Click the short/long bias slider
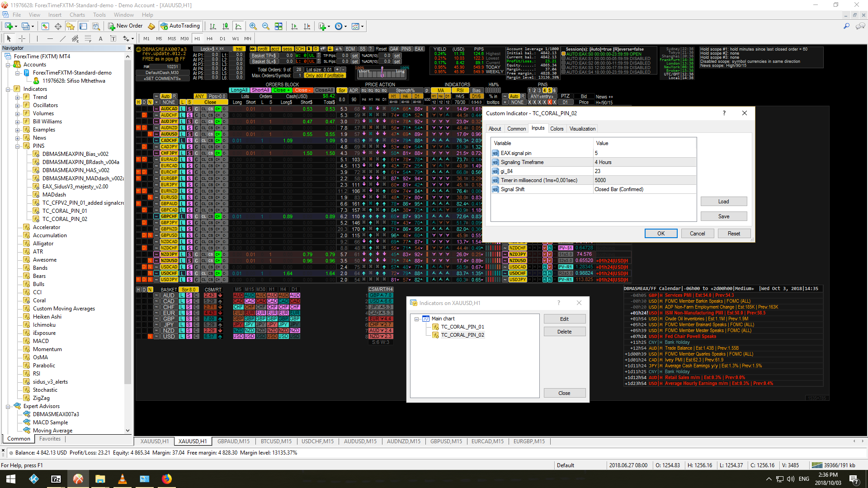This screenshot has width=868, height=488. click(382, 72)
